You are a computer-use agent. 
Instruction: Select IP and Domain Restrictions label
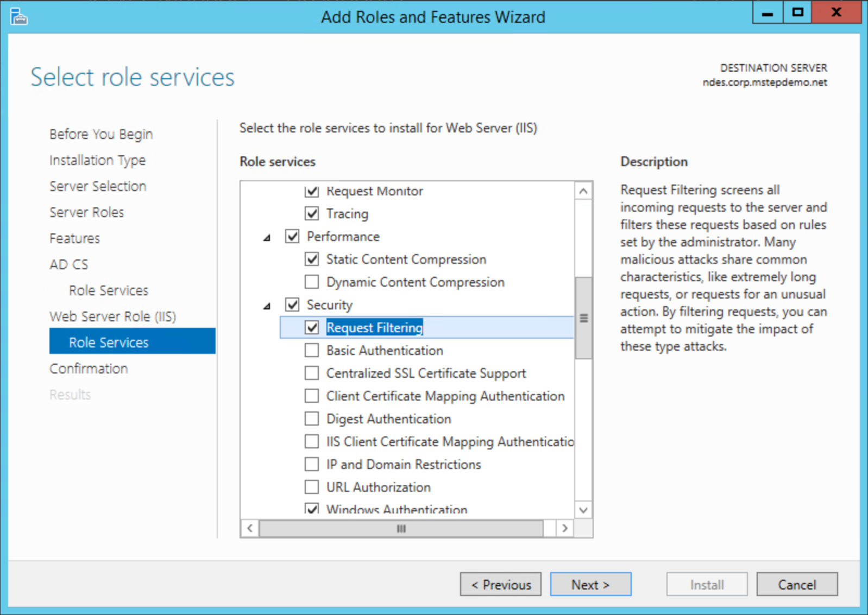[x=404, y=465]
